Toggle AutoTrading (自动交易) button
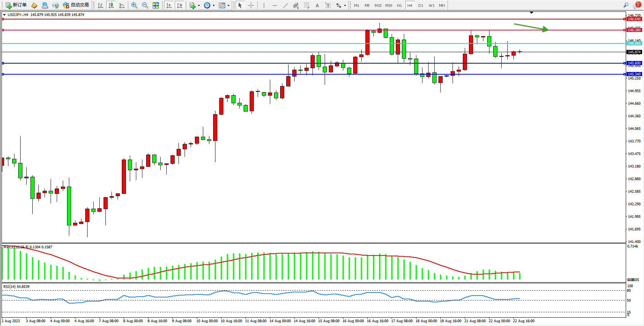Viewport: 644px width, 326px height. point(76,5)
